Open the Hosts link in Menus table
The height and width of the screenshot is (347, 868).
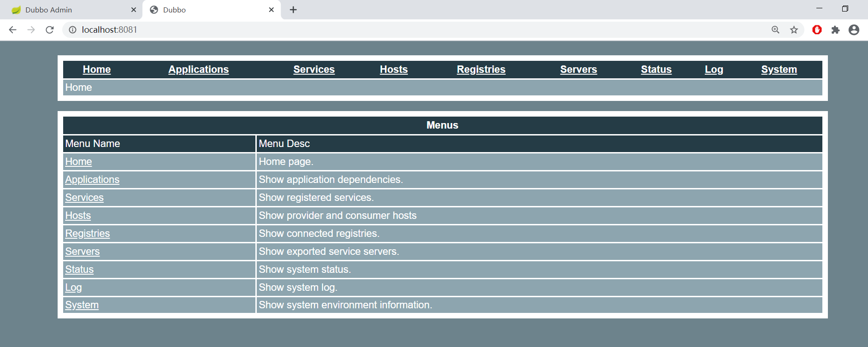[78, 216]
